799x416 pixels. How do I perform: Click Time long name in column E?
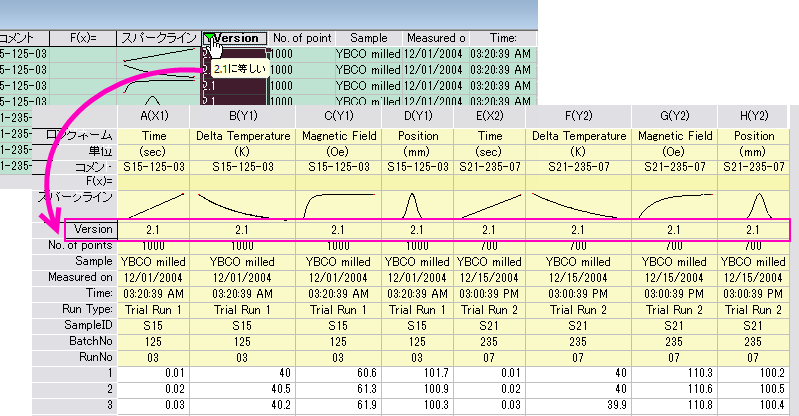pyautogui.click(x=489, y=136)
